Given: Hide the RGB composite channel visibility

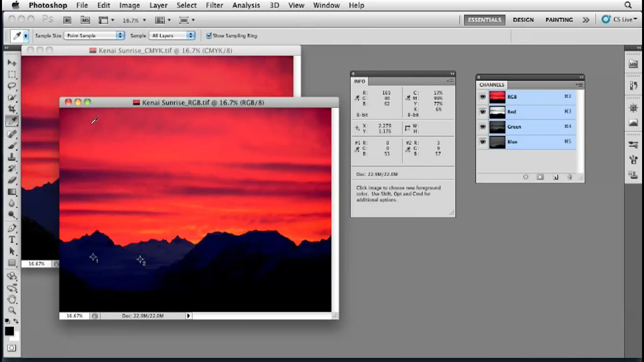Looking at the screenshot, I should tap(483, 97).
